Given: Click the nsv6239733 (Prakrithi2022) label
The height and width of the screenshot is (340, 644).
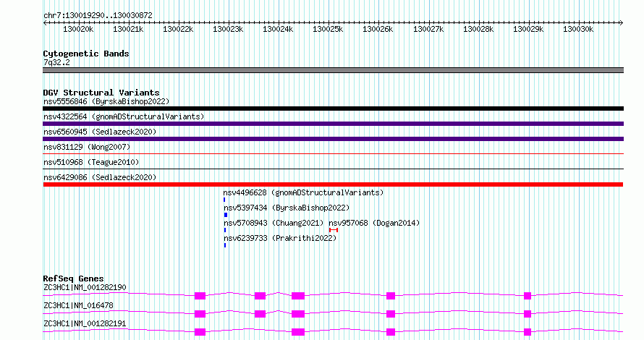Looking at the screenshot, I should click(280, 238).
